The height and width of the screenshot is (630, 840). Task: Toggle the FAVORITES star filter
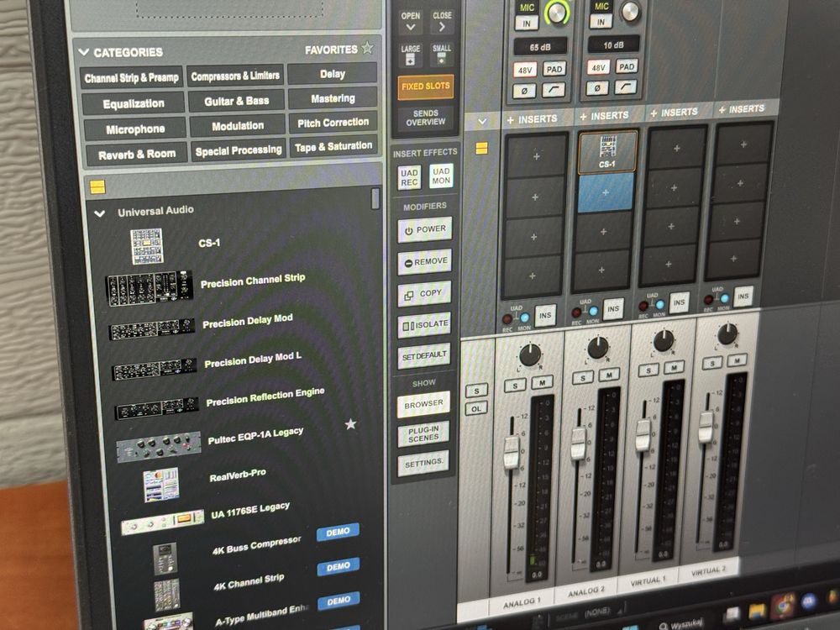click(367, 48)
